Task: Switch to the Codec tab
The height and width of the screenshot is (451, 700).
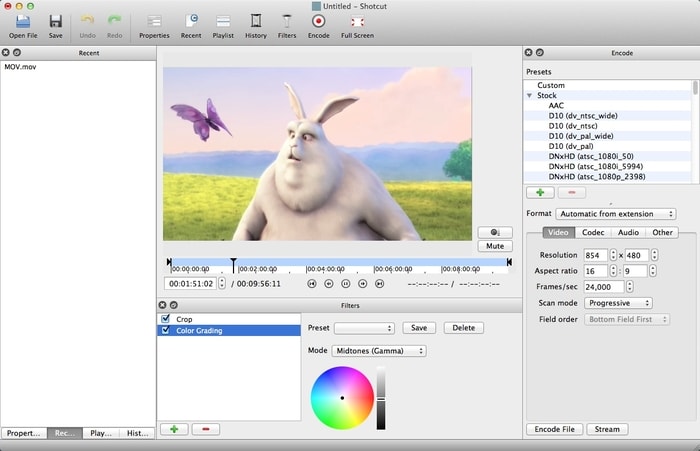Action: (x=593, y=233)
